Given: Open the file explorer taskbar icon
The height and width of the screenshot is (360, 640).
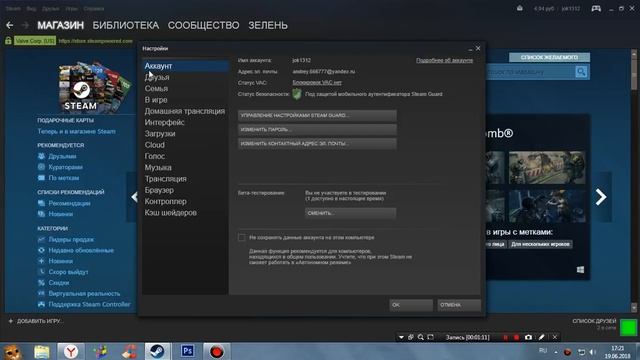Looking at the screenshot, I should (42, 351).
